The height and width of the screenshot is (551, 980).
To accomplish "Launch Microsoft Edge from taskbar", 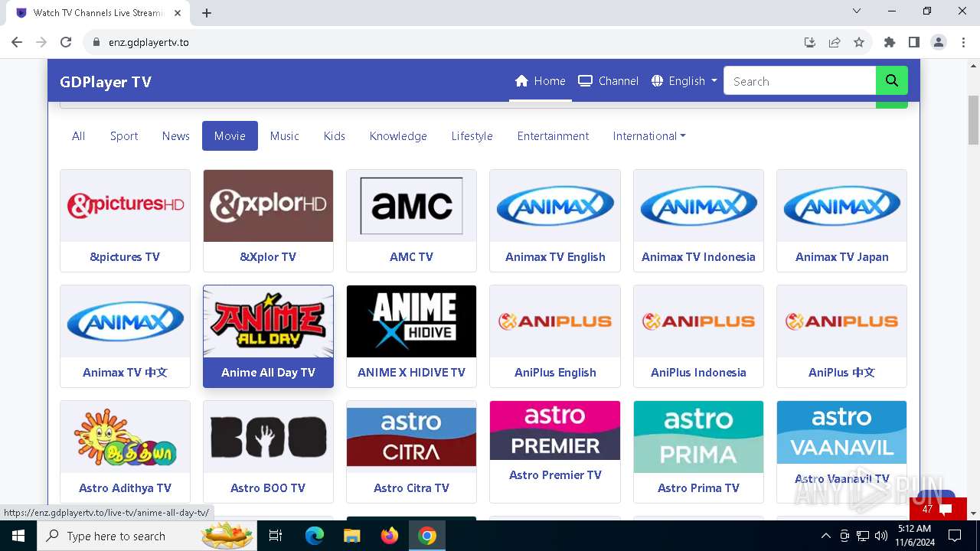I will point(315,536).
